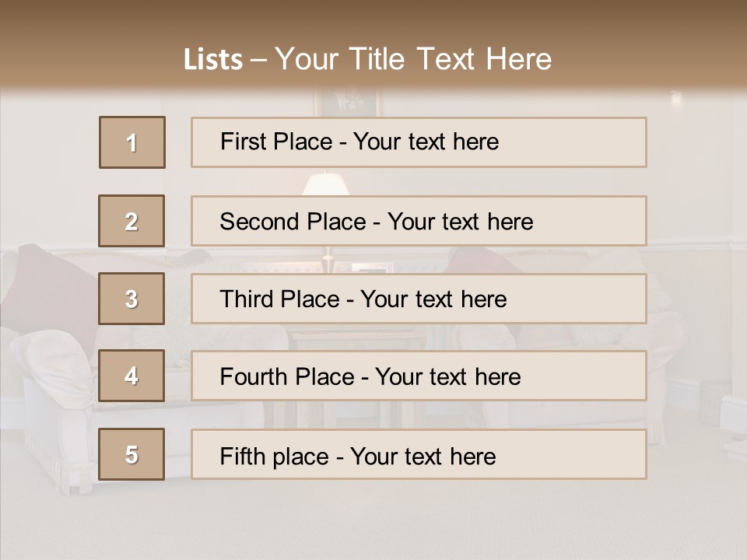Screen dimensions: 747x560
Task: Select the Fifth place text bar
Action: (419, 454)
